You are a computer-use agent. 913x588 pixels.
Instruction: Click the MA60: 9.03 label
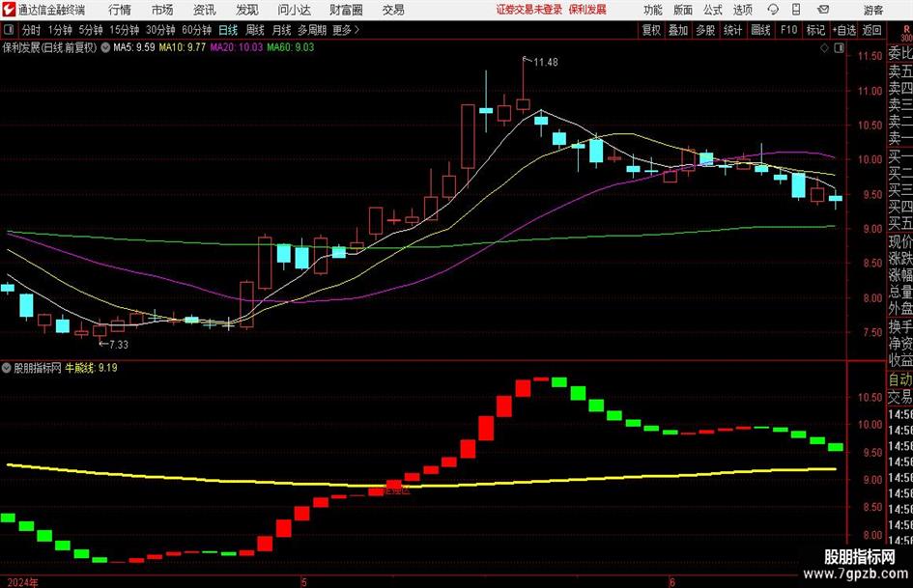[x=291, y=47]
